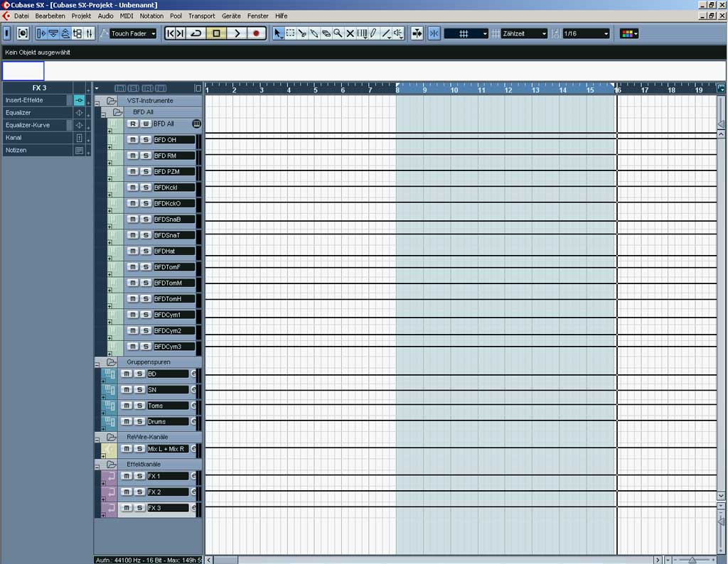Select the Zoom magnifier tool
Screen dimensions: 728x564
pos(338,33)
